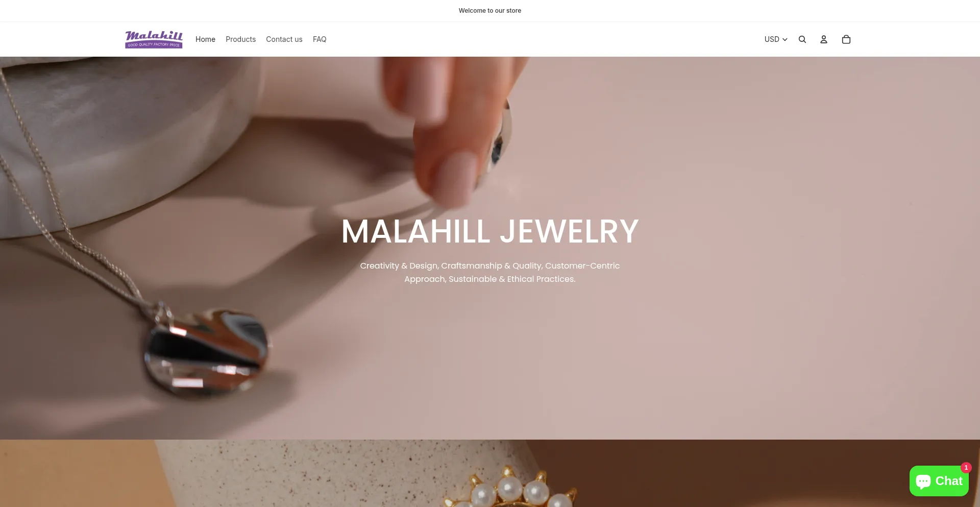Screen dimensions: 980x507
Task: Click the Welcome to our store announcement
Action: tap(490, 11)
